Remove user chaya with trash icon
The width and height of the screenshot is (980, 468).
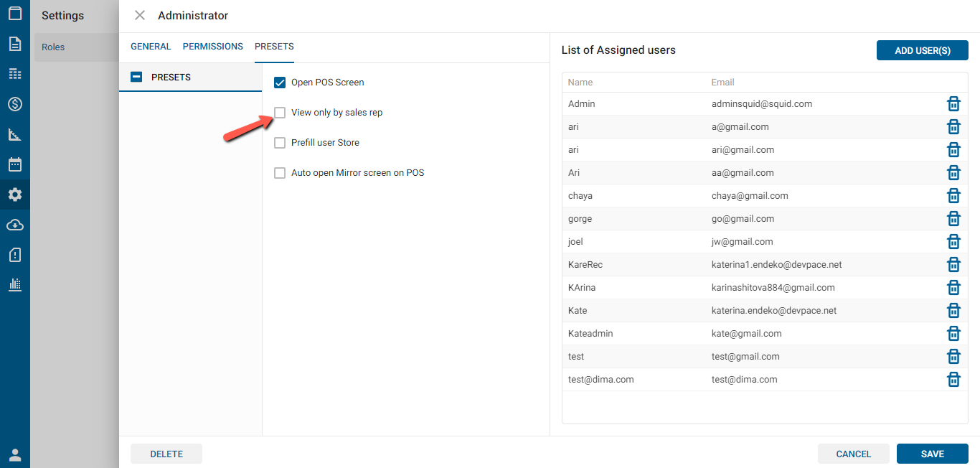point(953,196)
